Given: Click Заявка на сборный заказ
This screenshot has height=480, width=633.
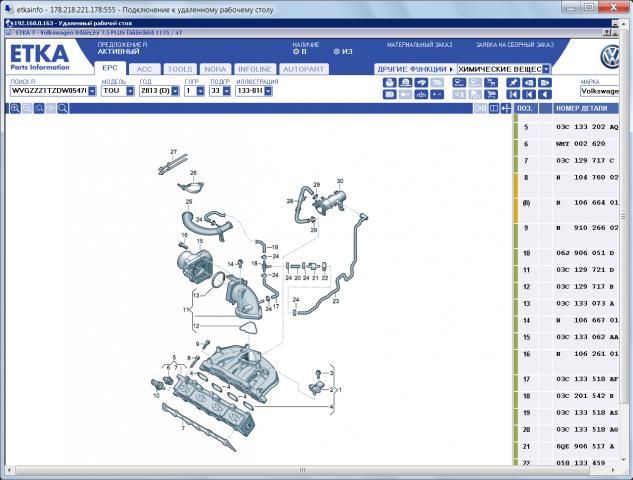Looking at the screenshot, I should coord(515,45).
